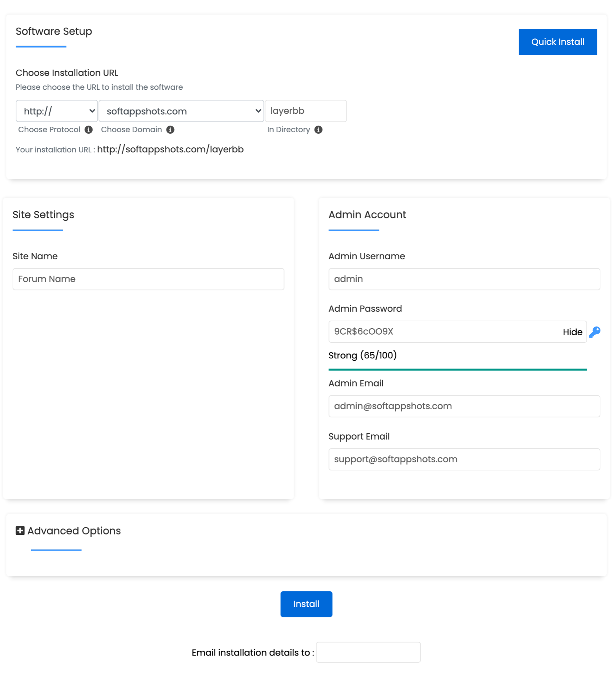The width and height of the screenshot is (613, 700).
Task: Click the plus icon before Advanced Options
Action: pyautogui.click(x=20, y=531)
